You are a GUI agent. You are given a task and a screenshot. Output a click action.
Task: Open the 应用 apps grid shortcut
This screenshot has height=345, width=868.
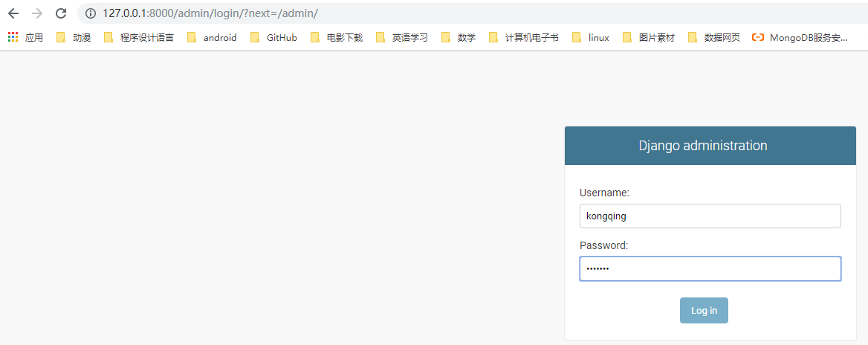[25, 38]
